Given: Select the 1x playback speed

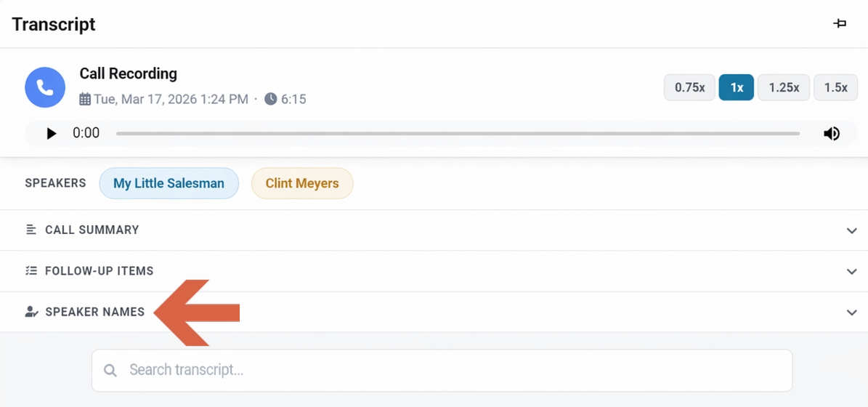Looking at the screenshot, I should [x=737, y=87].
